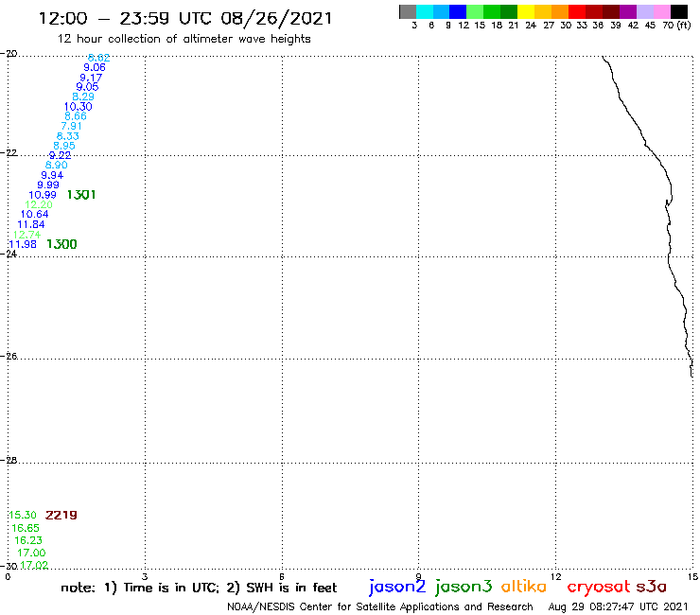Select the cryosat satellite legend label
The height and width of the screenshot is (615, 700).
(x=599, y=587)
